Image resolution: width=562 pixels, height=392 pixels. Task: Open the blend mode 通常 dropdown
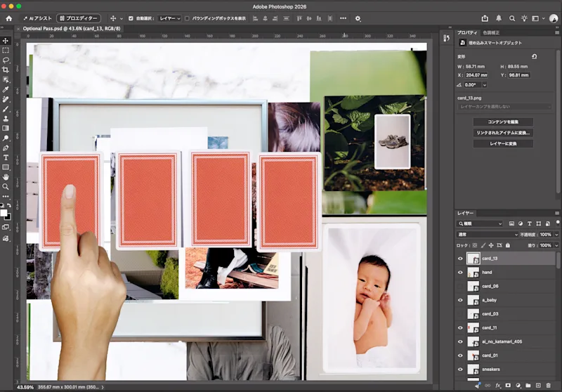(488, 235)
